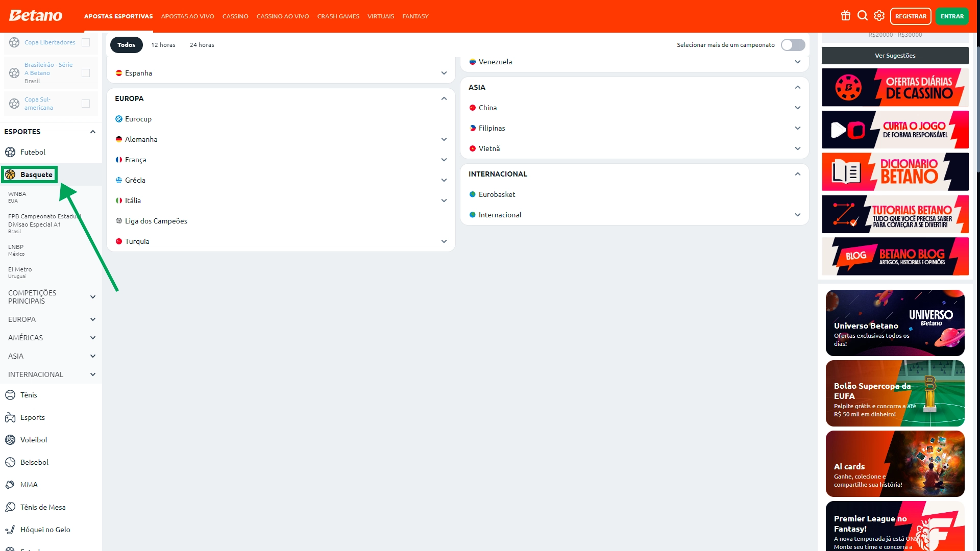Open the search magnifier icon
Viewport: 980px width, 551px height.
point(863,16)
